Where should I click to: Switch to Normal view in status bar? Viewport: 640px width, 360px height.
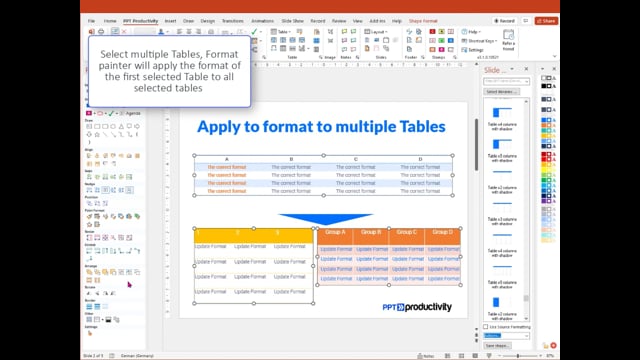448,356
